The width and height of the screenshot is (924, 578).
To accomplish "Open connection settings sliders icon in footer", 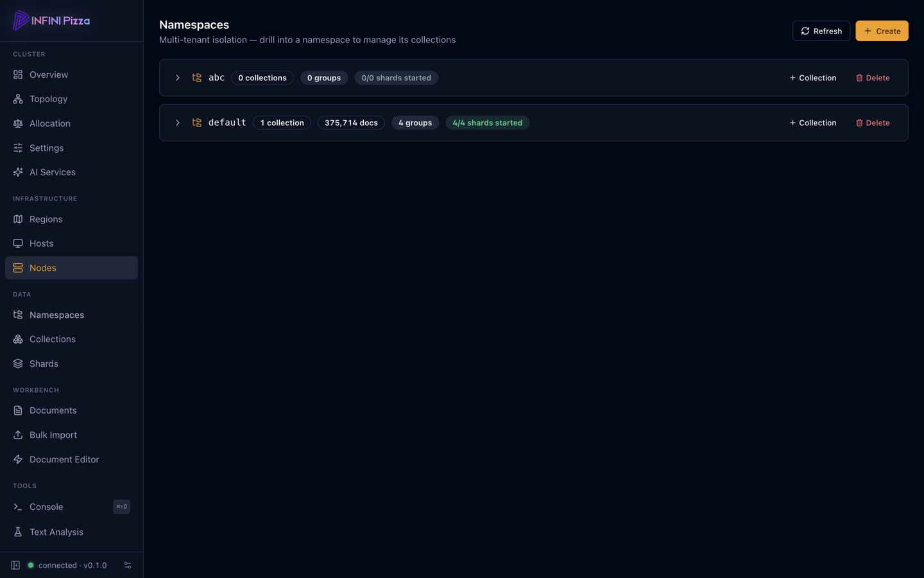I will [128, 565].
